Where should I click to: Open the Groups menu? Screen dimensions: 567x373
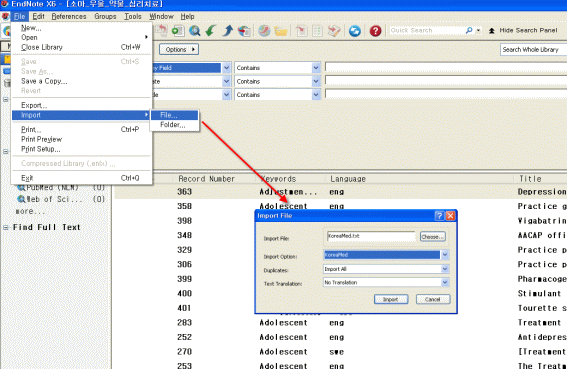point(105,17)
